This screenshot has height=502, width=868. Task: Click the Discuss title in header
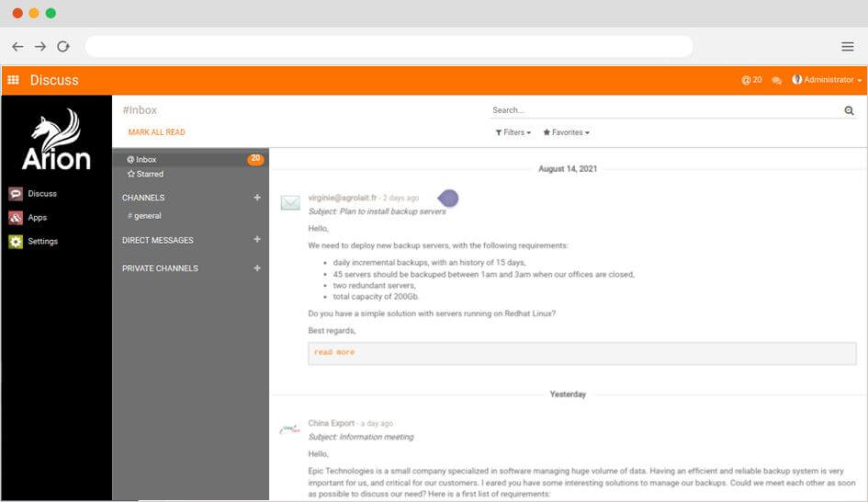click(x=54, y=80)
